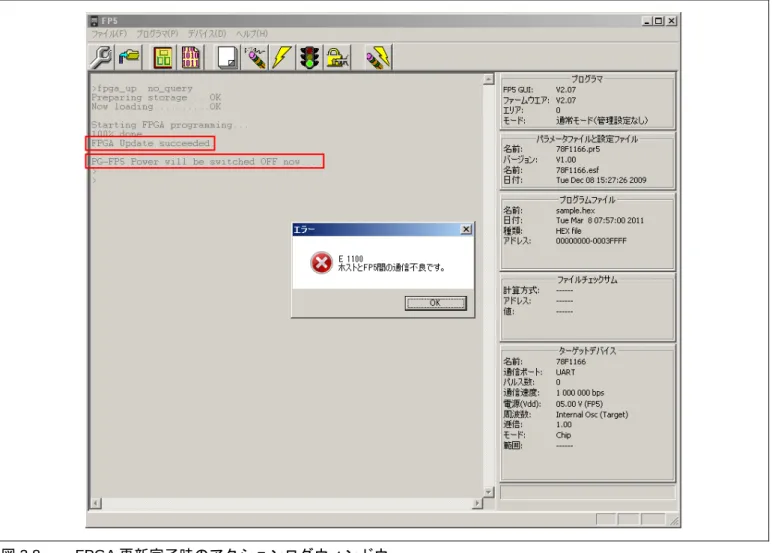This screenshot has height=553, width=772.
Task: Open the プログラマ(P) menu
Action: pos(157,33)
